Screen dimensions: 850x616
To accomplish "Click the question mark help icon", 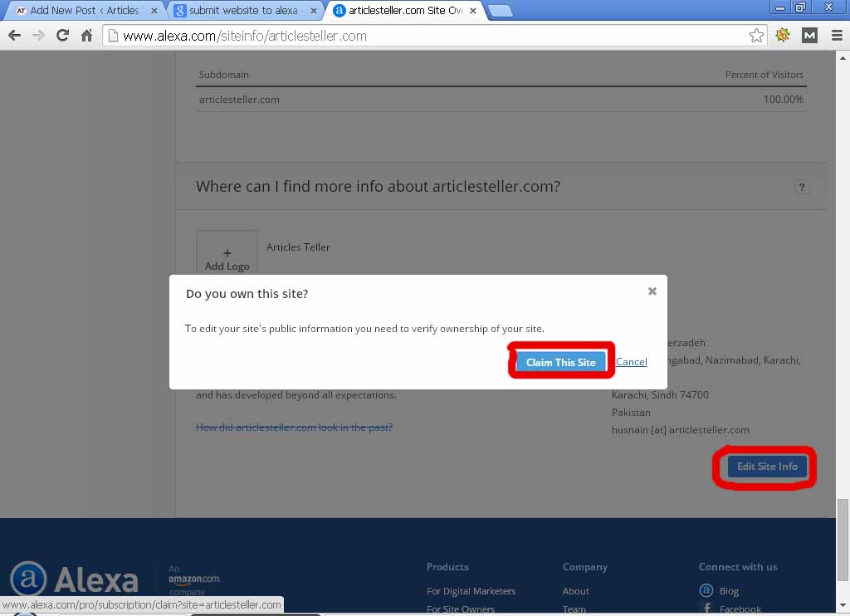I will (x=802, y=187).
